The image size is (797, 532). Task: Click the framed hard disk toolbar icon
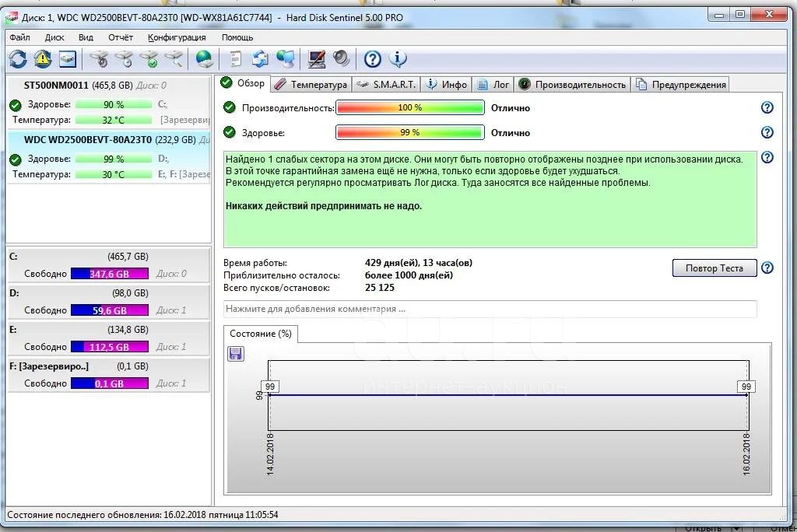pos(68,59)
